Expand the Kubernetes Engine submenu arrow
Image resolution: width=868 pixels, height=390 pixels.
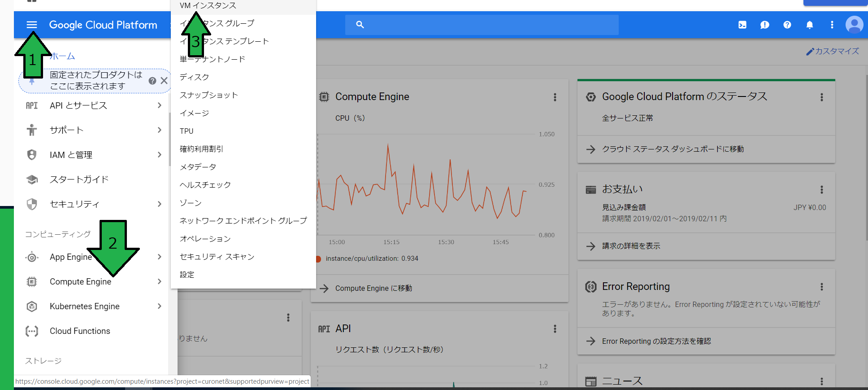point(160,306)
